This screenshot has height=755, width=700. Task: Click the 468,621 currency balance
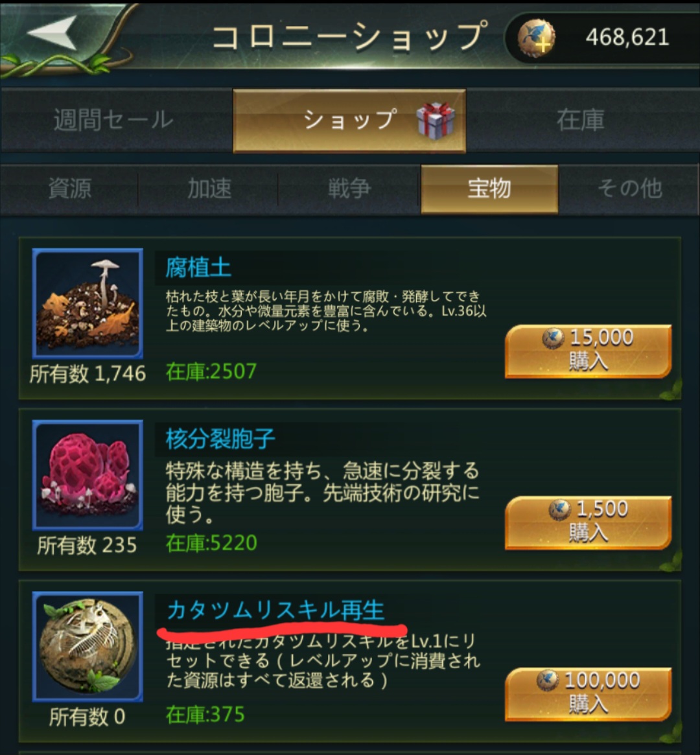coord(627,37)
